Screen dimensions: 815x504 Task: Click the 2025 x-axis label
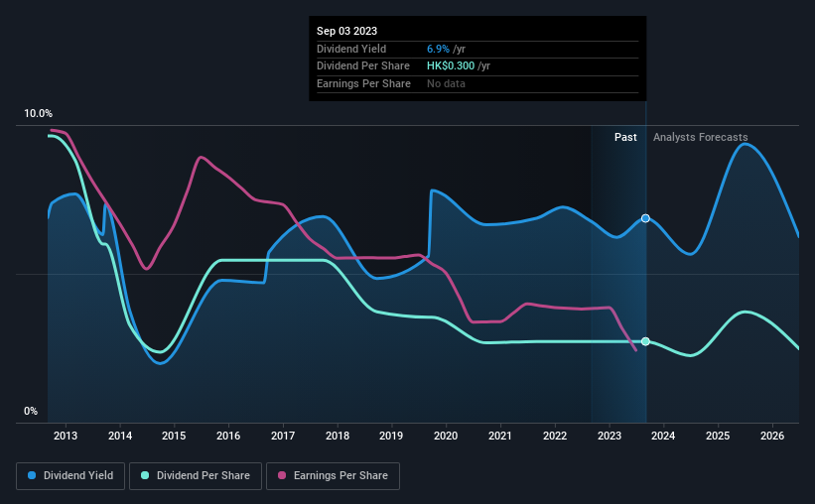point(718,436)
